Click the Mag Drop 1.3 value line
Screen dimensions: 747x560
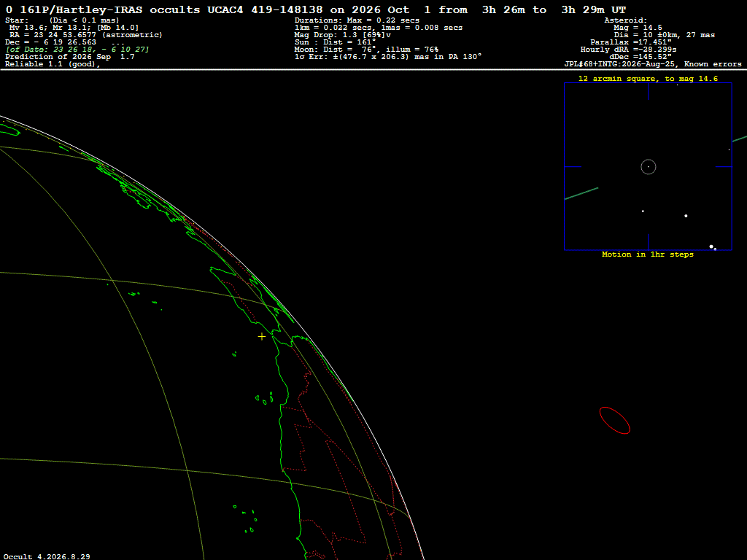(343, 35)
